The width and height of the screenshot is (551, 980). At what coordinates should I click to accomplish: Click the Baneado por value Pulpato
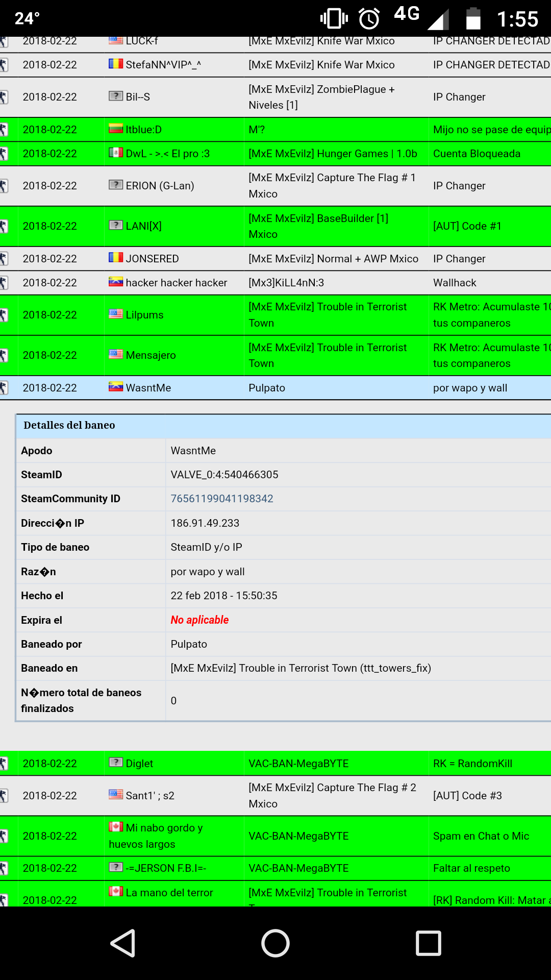(x=189, y=644)
